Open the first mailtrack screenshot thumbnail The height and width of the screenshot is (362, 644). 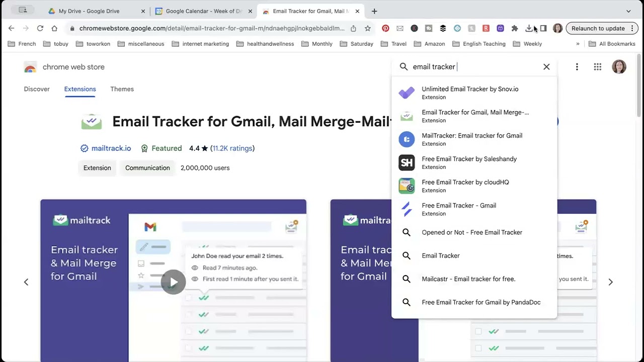click(x=173, y=281)
